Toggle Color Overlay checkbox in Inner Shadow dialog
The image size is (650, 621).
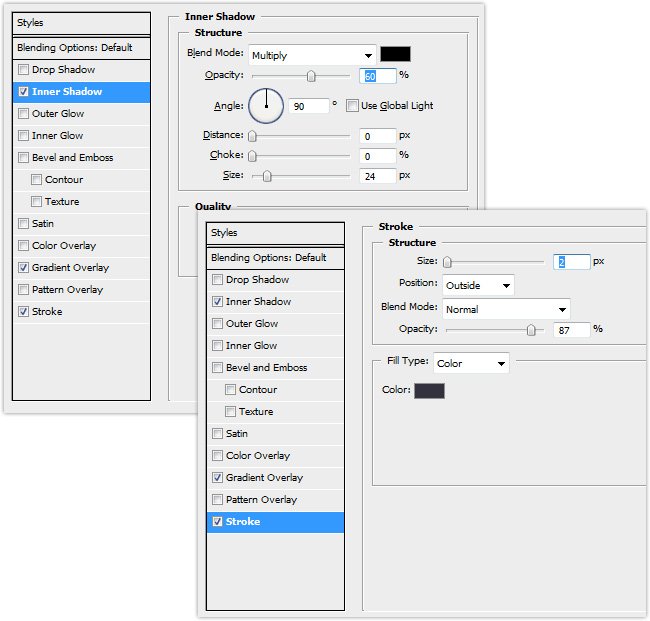24,245
